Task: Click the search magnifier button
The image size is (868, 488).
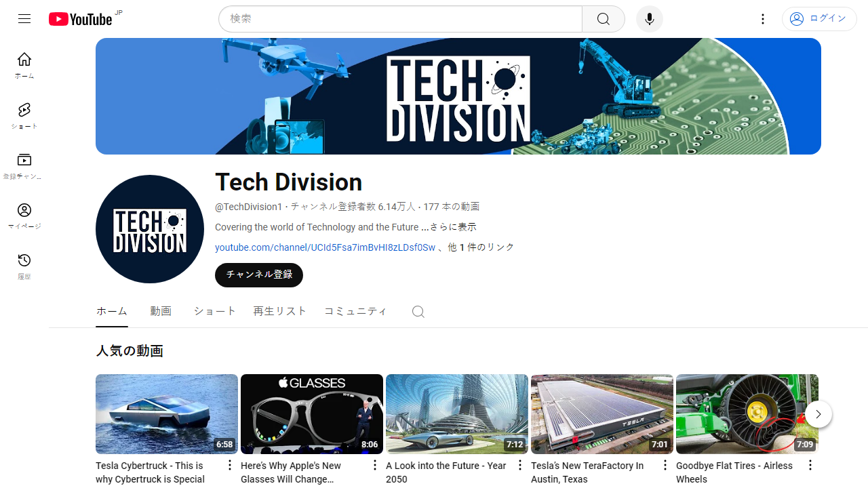Action: point(604,19)
